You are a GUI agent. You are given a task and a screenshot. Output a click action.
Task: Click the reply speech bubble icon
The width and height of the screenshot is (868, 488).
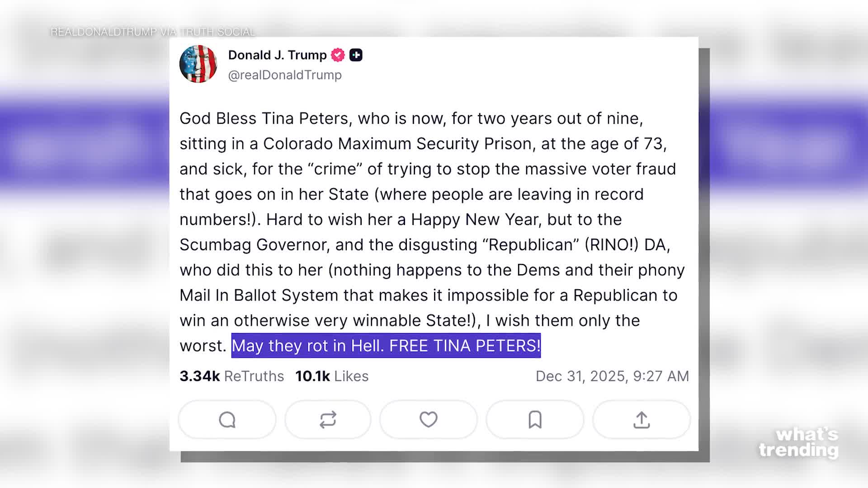click(226, 419)
